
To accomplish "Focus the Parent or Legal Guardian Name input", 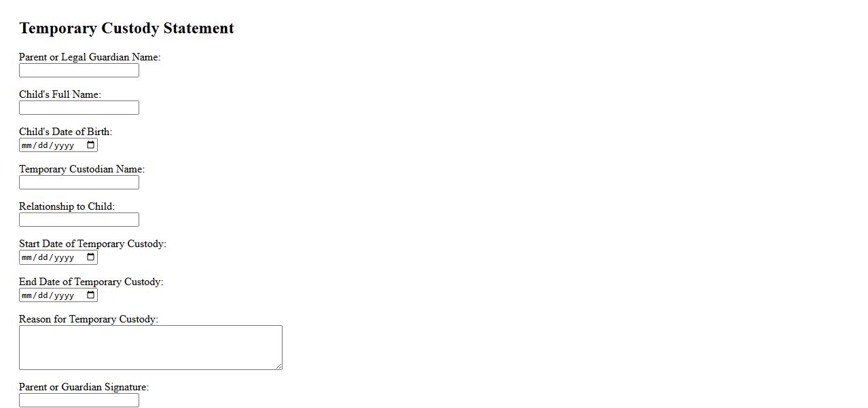I will pos(79,71).
